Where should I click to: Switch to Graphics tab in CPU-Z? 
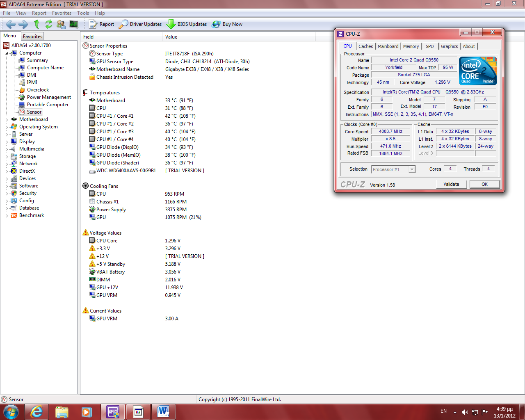[x=449, y=46]
